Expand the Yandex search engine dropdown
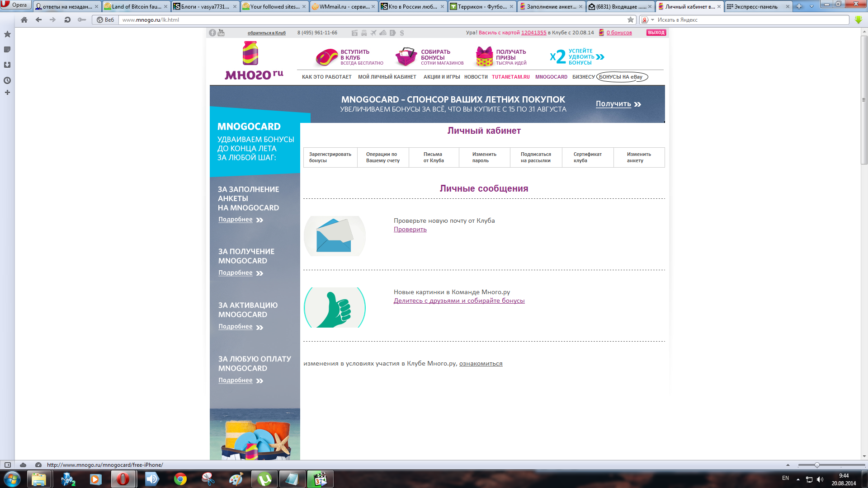This screenshot has height=488, width=868. click(652, 20)
